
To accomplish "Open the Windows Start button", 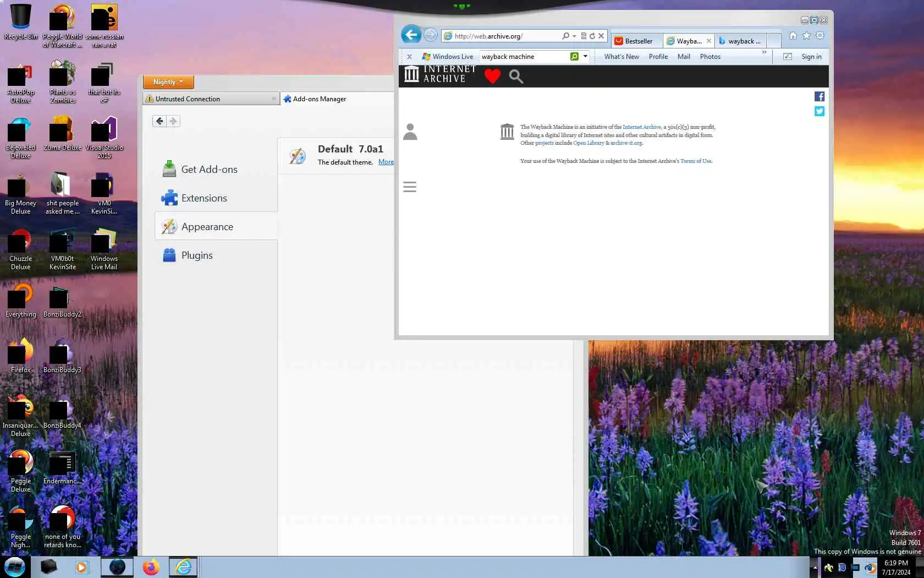I will [x=14, y=566].
